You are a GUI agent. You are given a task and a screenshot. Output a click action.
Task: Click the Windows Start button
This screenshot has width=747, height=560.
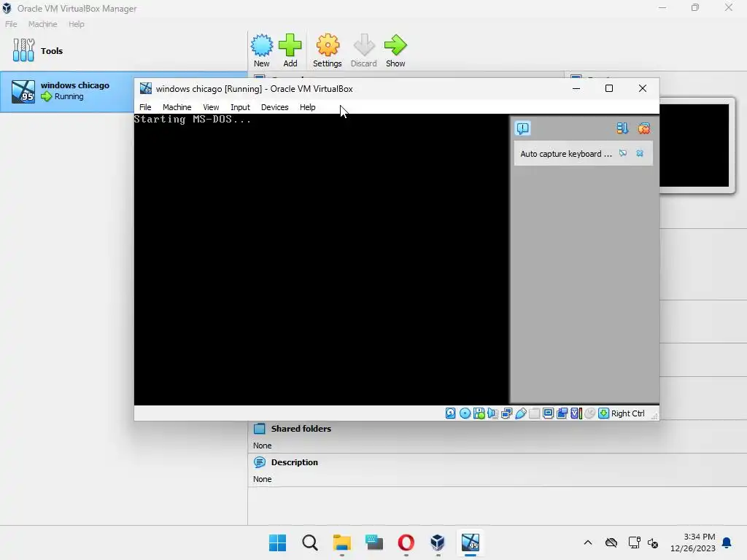(x=278, y=542)
